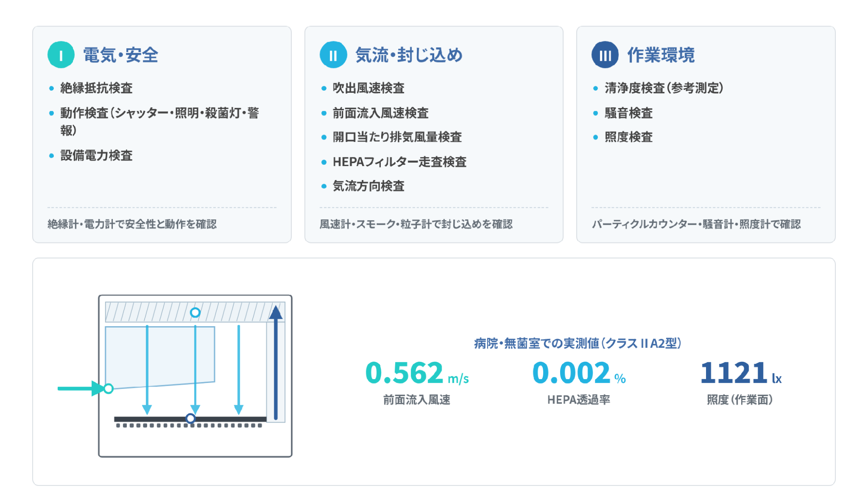Click the 設備電力検査 list item

tap(96, 155)
